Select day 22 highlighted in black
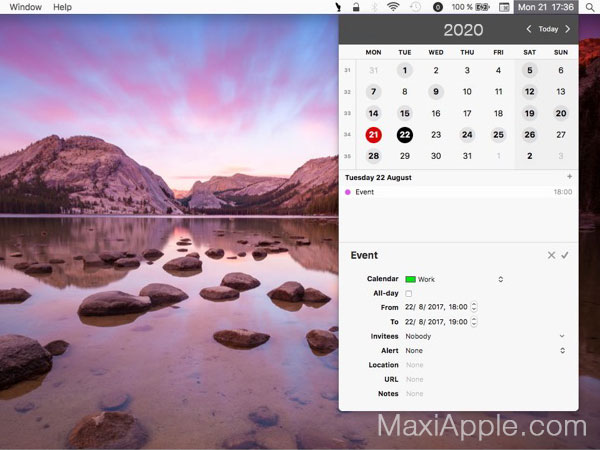 pos(404,135)
